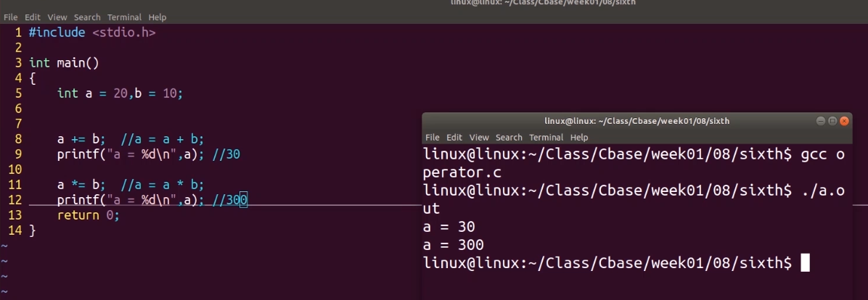Open View menu in front terminal
The image size is (868, 300).
(479, 138)
